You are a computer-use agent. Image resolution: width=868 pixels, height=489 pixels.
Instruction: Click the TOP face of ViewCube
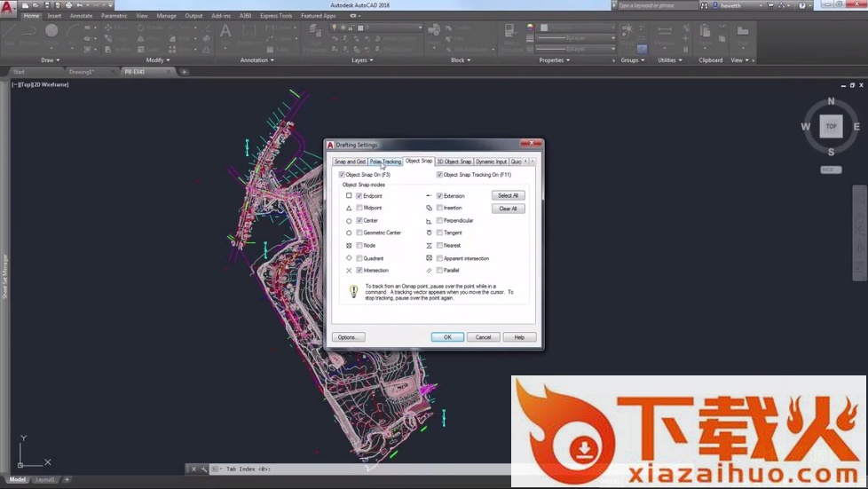(831, 126)
